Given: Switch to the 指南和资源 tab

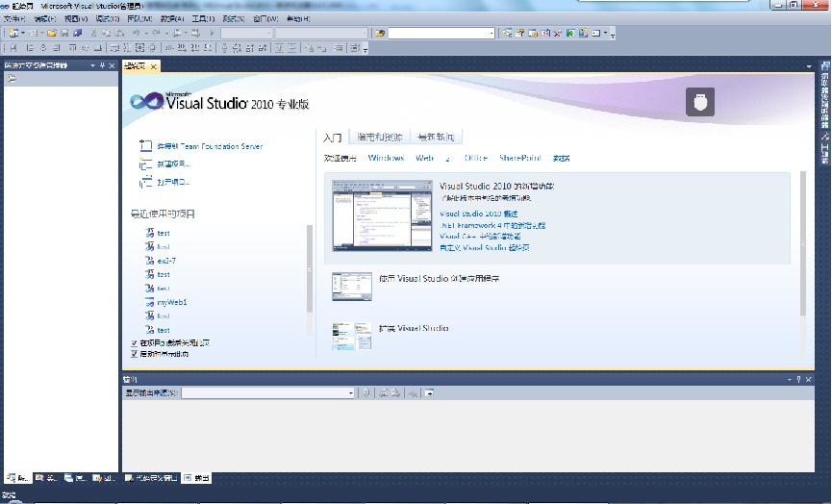Looking at the screenshot, I should tap(379, 137).
